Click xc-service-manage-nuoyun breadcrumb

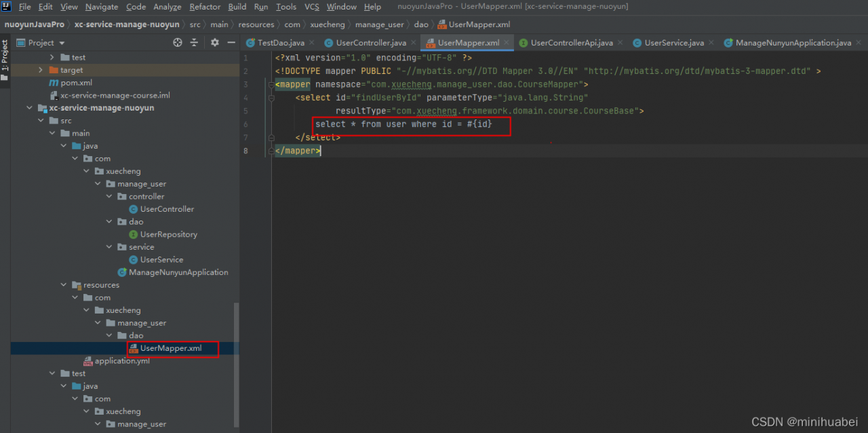click(127, 24)
